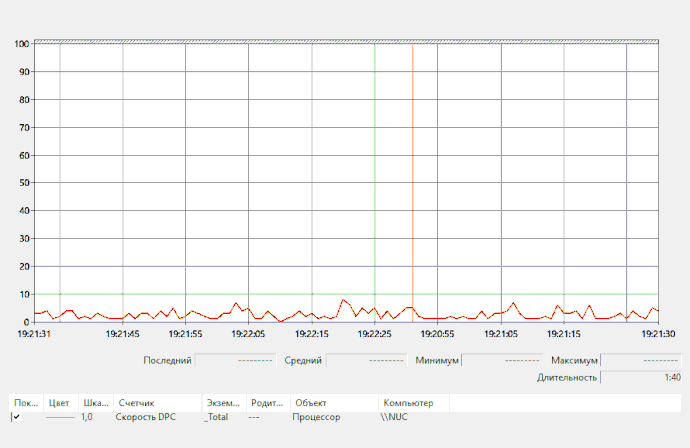This screenshot has width=690, height=448.
Task: Sort counters by Счетчик column header
Action: 156,403
